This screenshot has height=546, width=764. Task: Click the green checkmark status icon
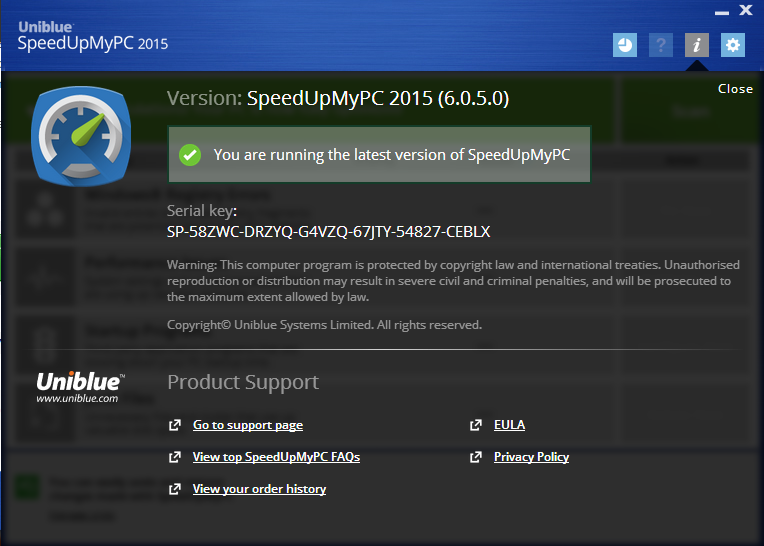(x=190, y=155)
